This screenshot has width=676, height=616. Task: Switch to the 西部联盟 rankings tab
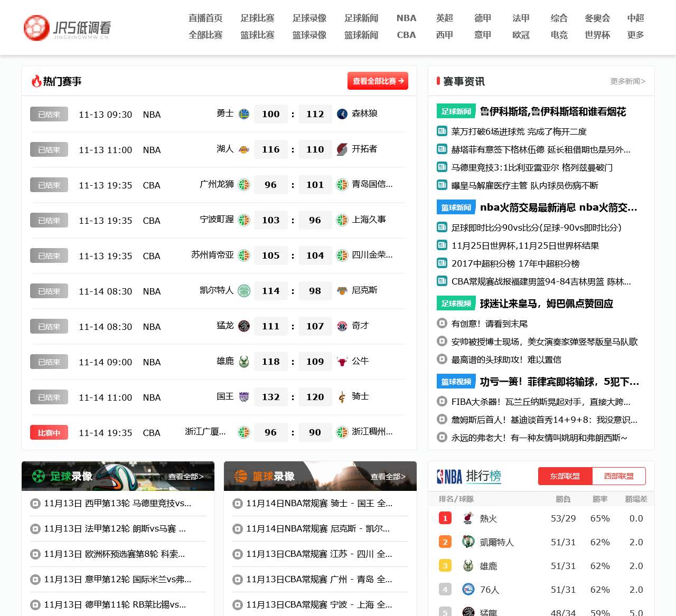click(619, 476)
